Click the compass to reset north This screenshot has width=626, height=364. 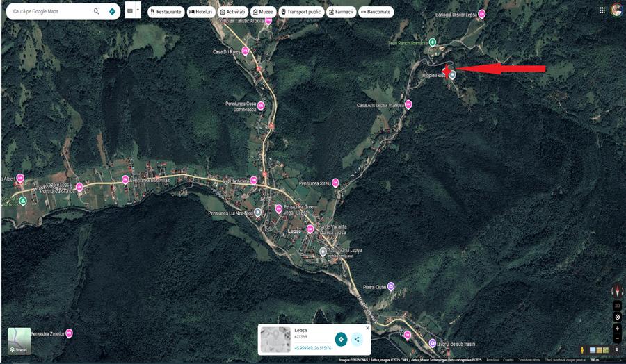(x=617, y=290)
